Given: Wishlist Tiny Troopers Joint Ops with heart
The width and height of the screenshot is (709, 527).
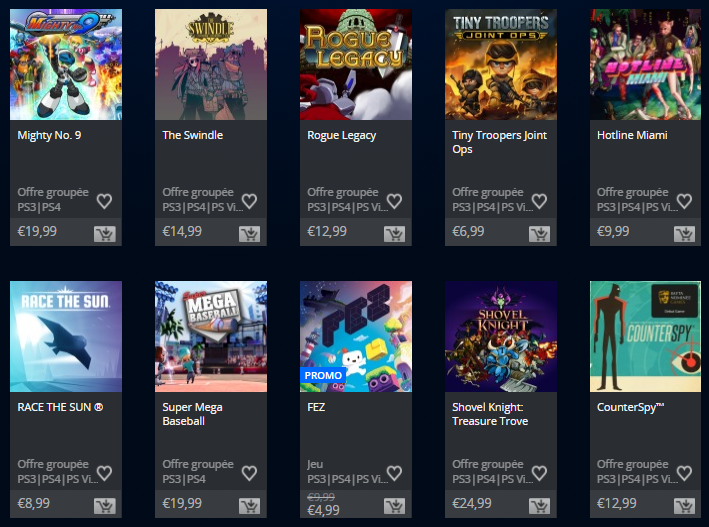Looking at the screenshot, I should [x=539, y=201].
